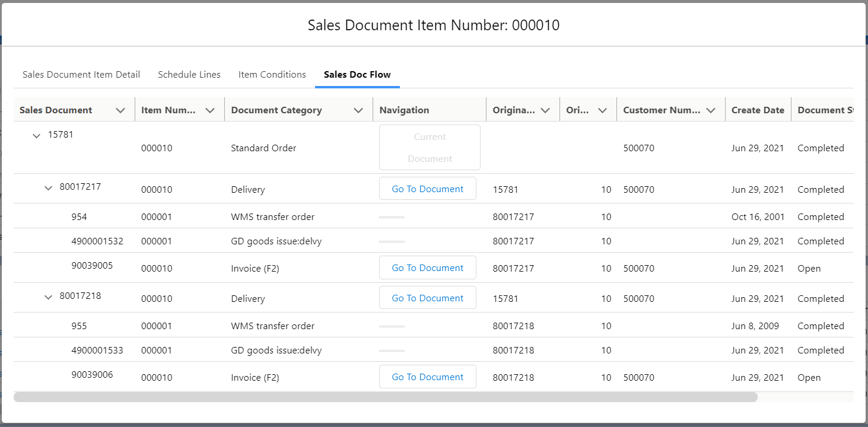Collapse the 15781 standard order row

pos(36,135)
